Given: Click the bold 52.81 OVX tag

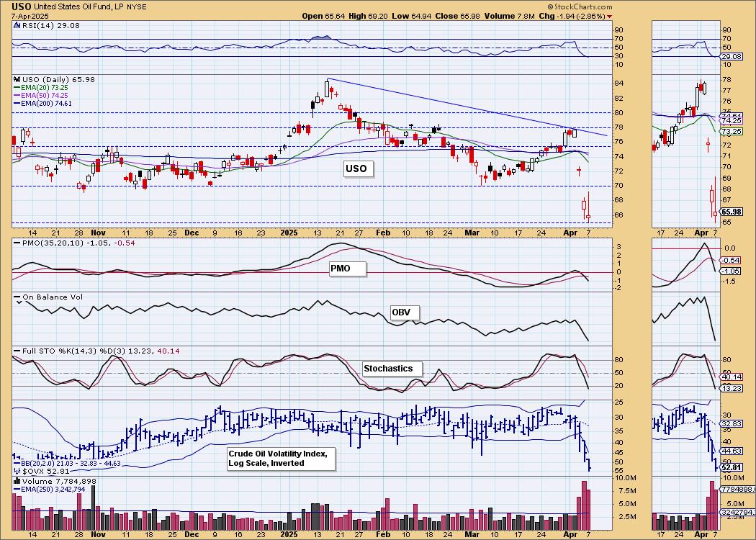Looking at the screenshot, I should 732,468.
